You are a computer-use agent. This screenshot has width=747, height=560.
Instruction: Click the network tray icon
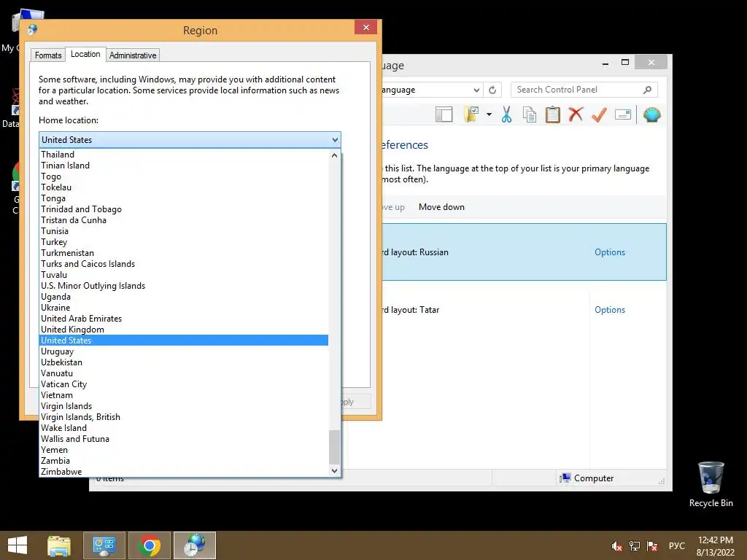(634, 546)
